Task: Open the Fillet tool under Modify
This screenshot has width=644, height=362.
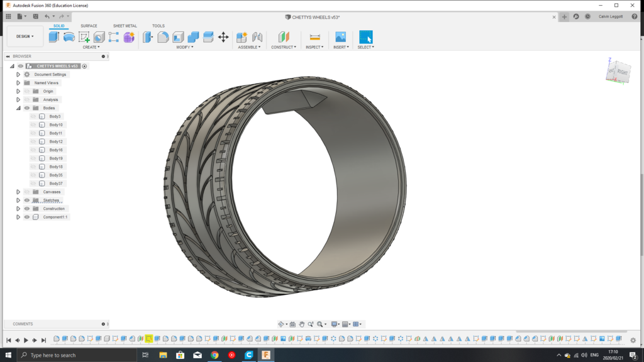Action: click(164, 36)
